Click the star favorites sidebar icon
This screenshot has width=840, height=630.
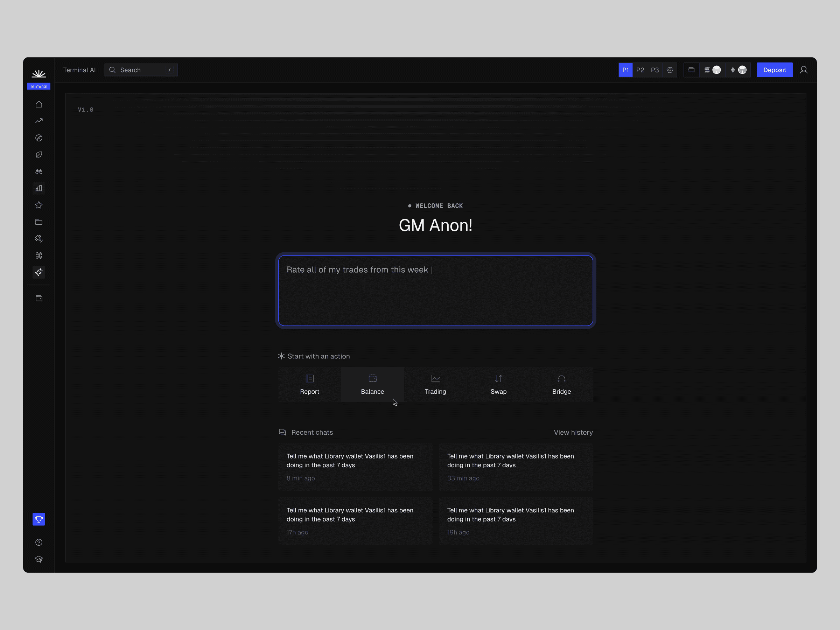(x=39, y=205)
